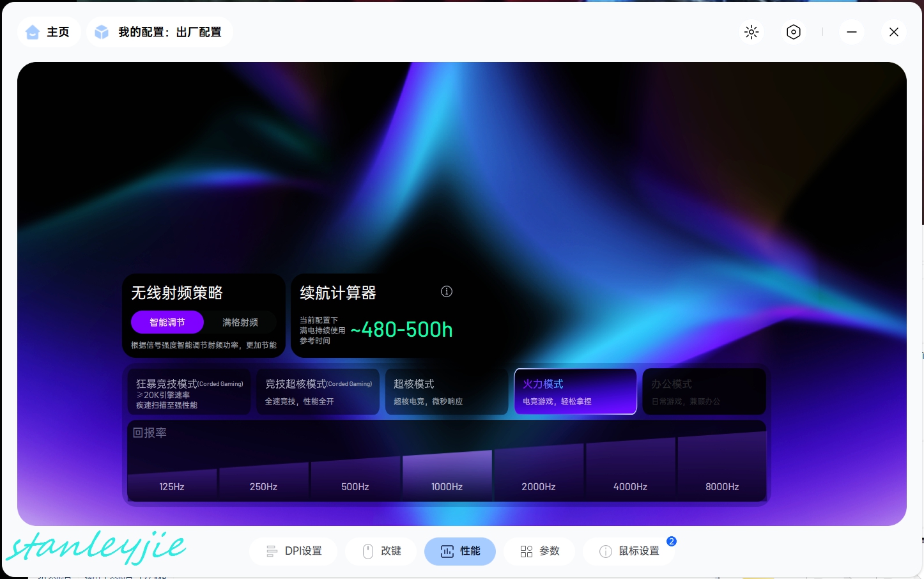Set polling rate to 2000Hz
This screenshot has width=924, height=579.
click(539, 473)
